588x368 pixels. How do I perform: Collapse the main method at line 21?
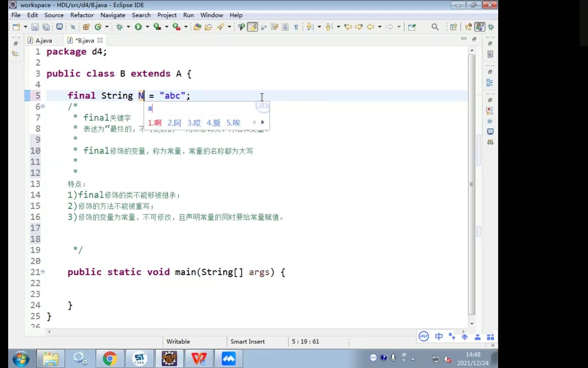[43, 272]
